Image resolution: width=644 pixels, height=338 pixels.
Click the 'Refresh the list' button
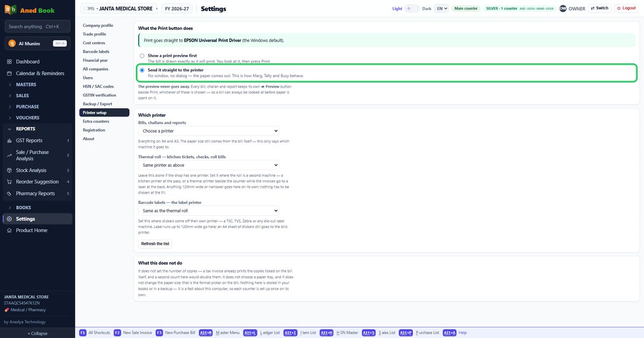[x=155, y=244]
